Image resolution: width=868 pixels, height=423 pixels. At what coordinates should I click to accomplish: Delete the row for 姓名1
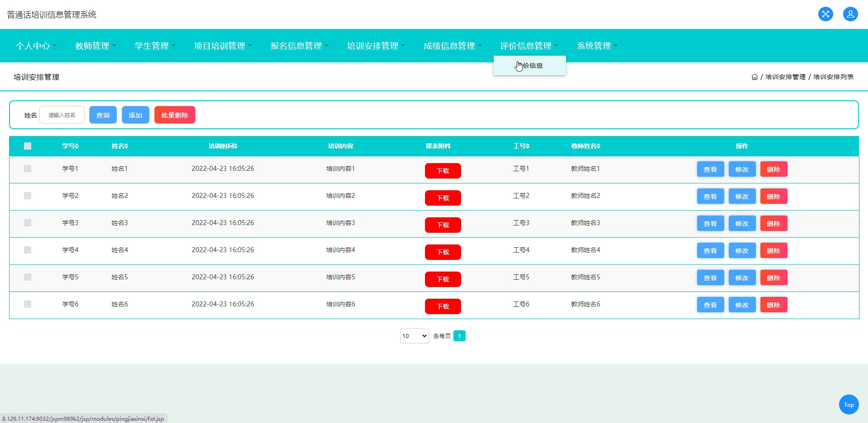[774, 169]
